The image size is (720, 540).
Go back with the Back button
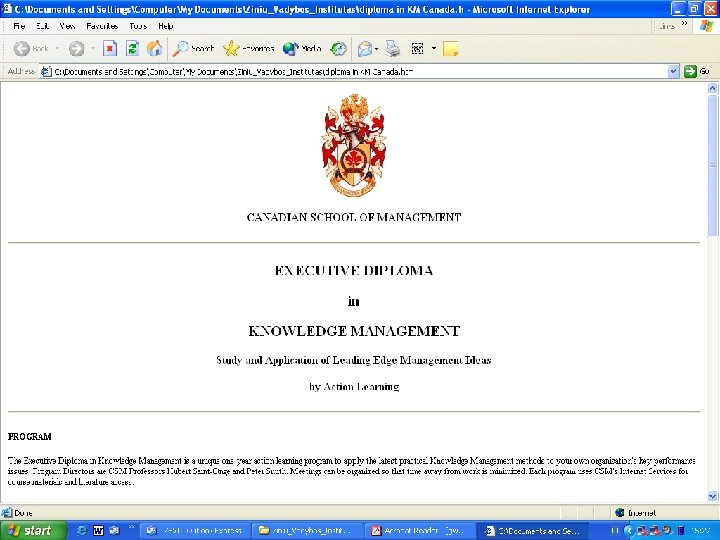[x=31, y=48]
